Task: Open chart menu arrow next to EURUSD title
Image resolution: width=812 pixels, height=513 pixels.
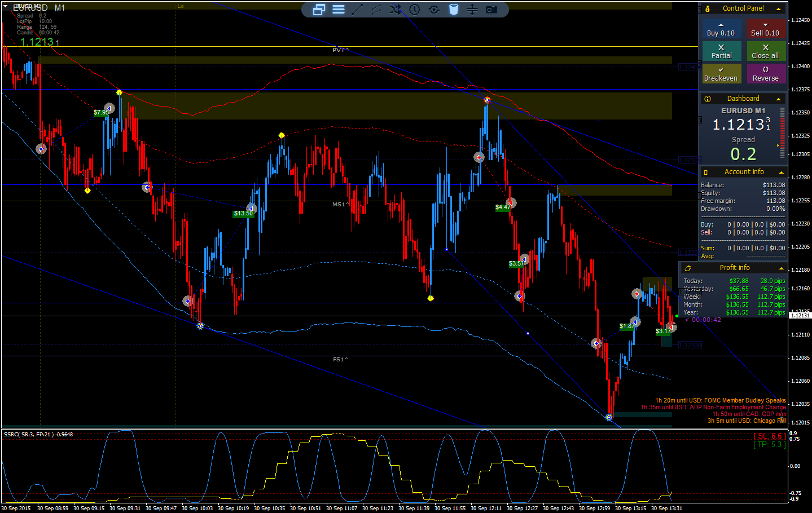Action: 6,7
